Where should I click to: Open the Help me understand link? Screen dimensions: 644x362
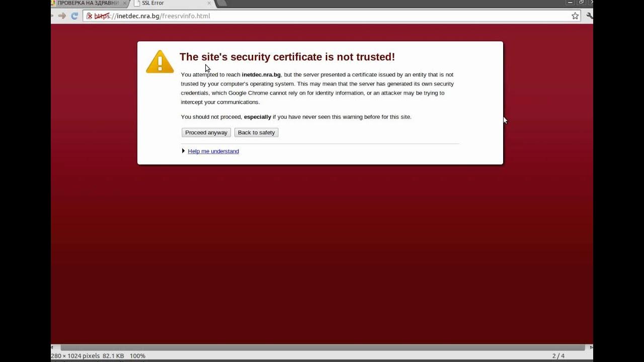[213, 151]
